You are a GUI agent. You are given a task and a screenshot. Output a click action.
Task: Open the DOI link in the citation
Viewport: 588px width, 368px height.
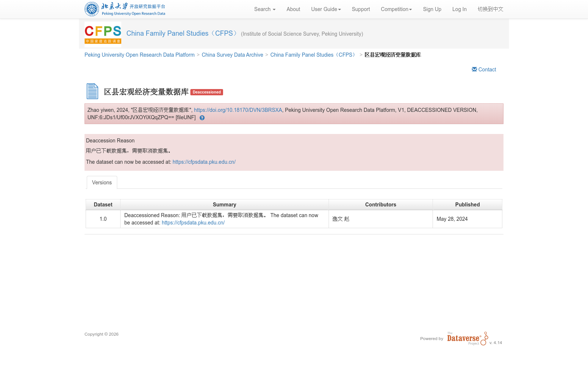tap(238, 110)
